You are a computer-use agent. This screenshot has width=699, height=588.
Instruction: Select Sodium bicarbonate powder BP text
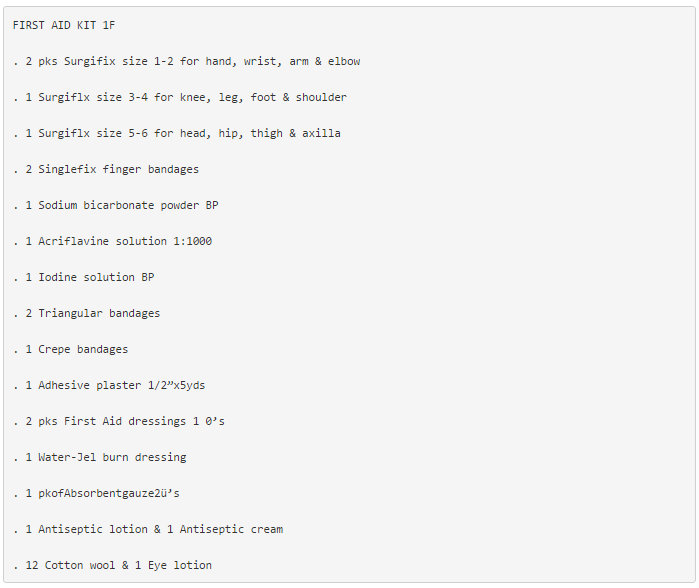tap(128, 206)
